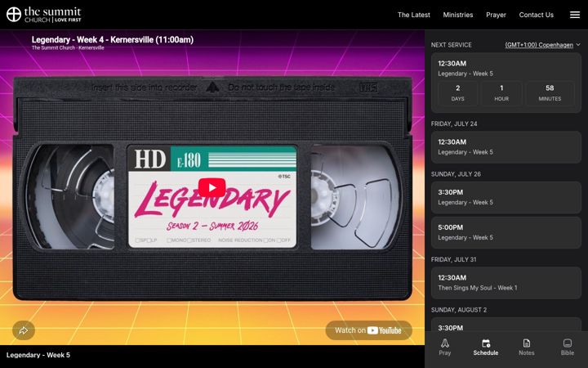Open Ministries navigation link
The width and height of the screenshot is (588, 368).
pyautogui.click(x=458, y=15)
